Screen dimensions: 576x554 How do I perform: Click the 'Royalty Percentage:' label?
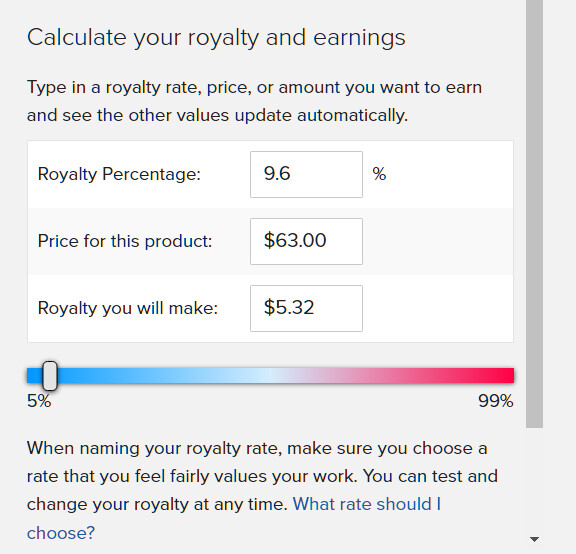(119, 174)
